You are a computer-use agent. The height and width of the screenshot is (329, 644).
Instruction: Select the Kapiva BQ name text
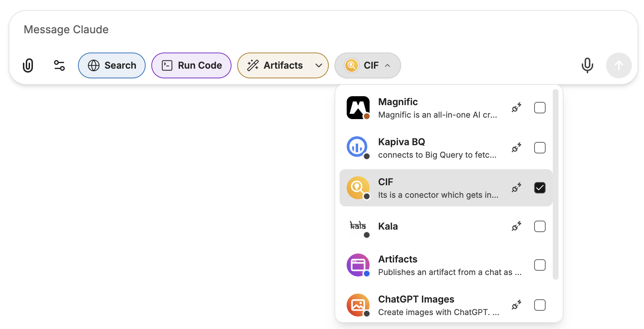point(401,142)
